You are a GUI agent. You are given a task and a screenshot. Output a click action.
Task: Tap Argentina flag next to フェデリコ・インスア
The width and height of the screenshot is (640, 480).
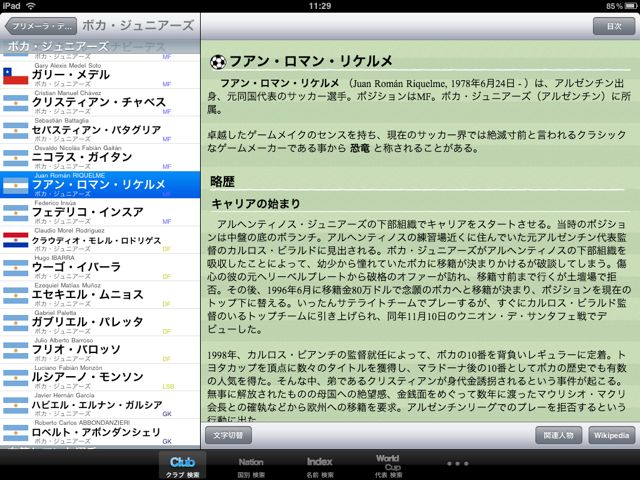(16, 213)
